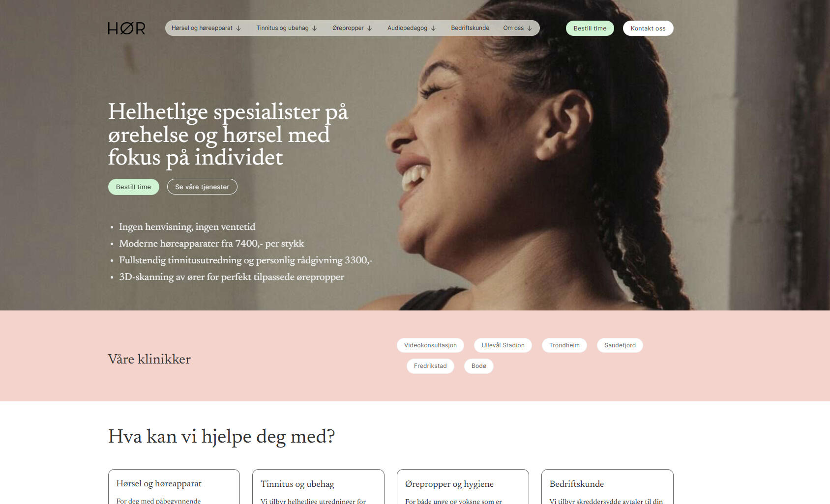This screenshot has width=830, height=504.
Task: Choose the Trondheim clinic
Action: point(564,345)
